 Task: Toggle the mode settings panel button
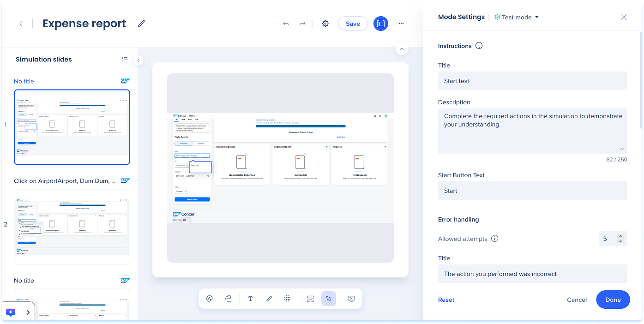point(381,24)
